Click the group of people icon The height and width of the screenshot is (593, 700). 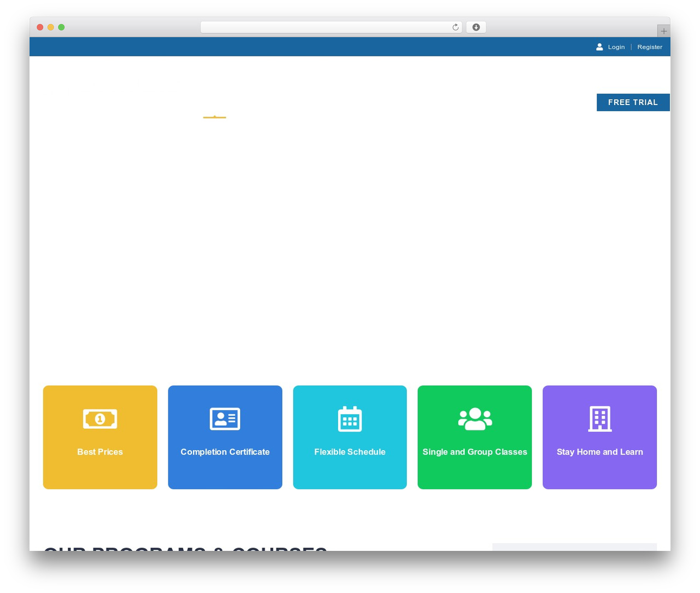[475, 419]
